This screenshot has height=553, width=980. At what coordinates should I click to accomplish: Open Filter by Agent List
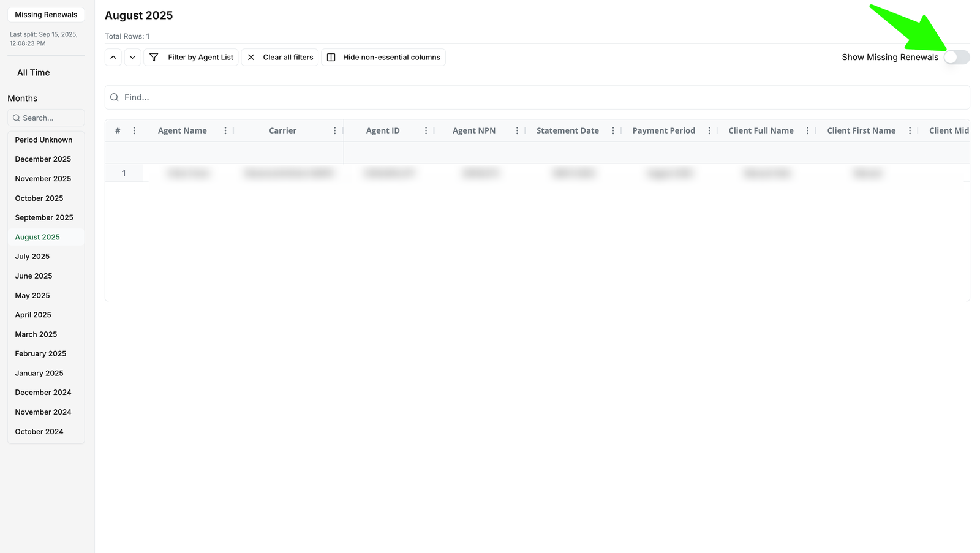pyautogui.click(x=191, y=57)
